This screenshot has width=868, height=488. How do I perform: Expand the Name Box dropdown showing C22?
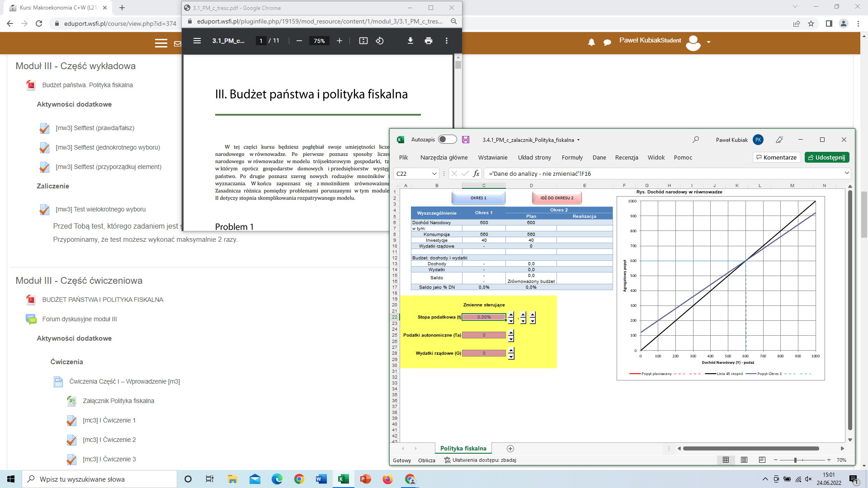tap(434, 174)
